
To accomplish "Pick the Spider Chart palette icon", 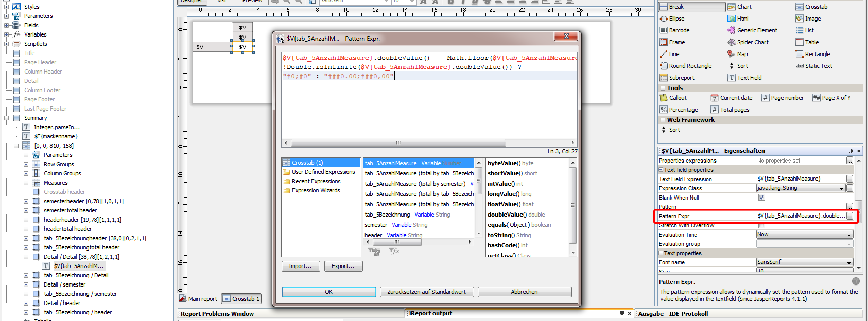I will (x=732, y=42).
